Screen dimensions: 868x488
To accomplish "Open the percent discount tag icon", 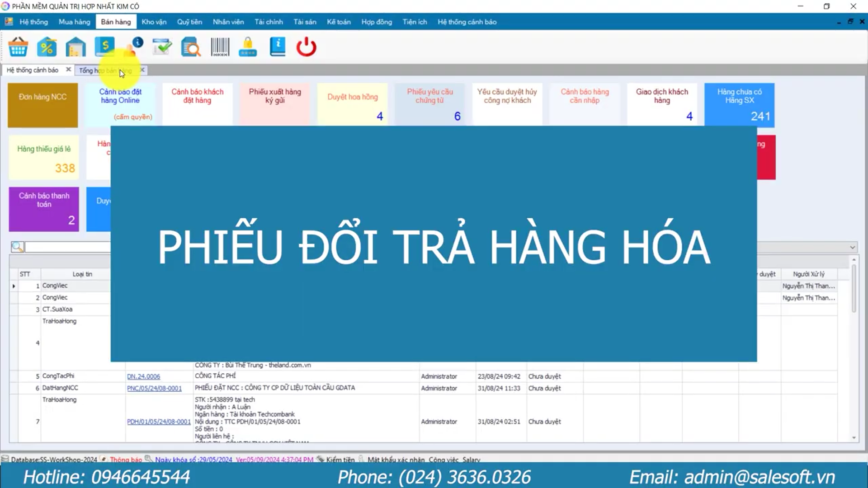I will pyautogui.click(x=47, y=47).
